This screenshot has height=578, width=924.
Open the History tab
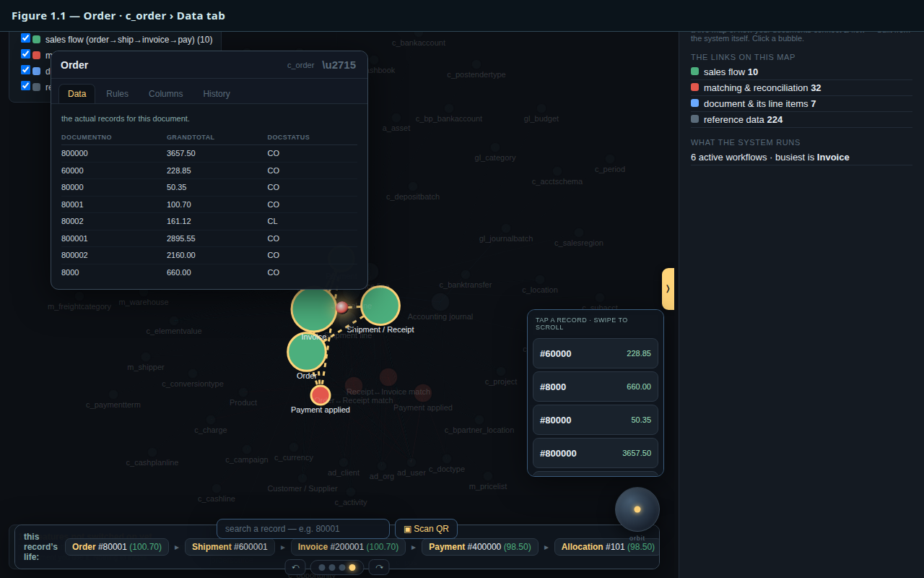coord(217,94)
